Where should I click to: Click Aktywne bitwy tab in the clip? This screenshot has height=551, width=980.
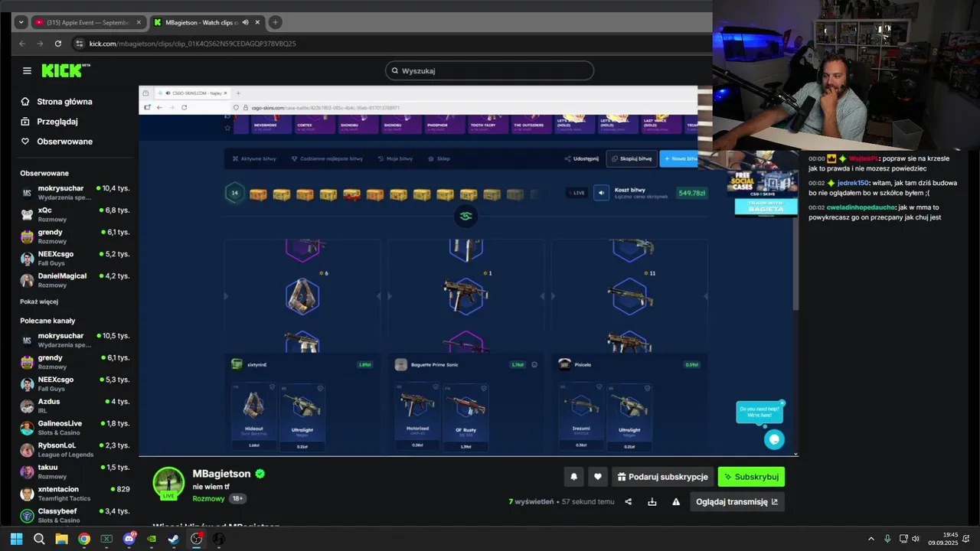[x=254, y=158]
